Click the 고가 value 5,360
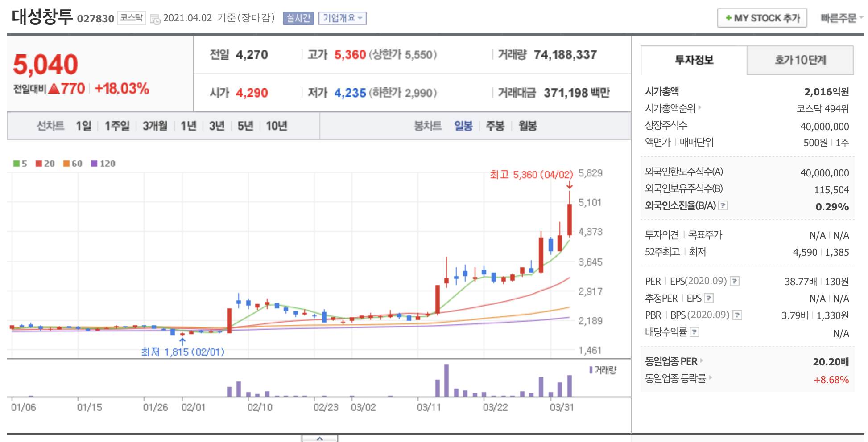This screenshot has height=442, width=868. 350,55
